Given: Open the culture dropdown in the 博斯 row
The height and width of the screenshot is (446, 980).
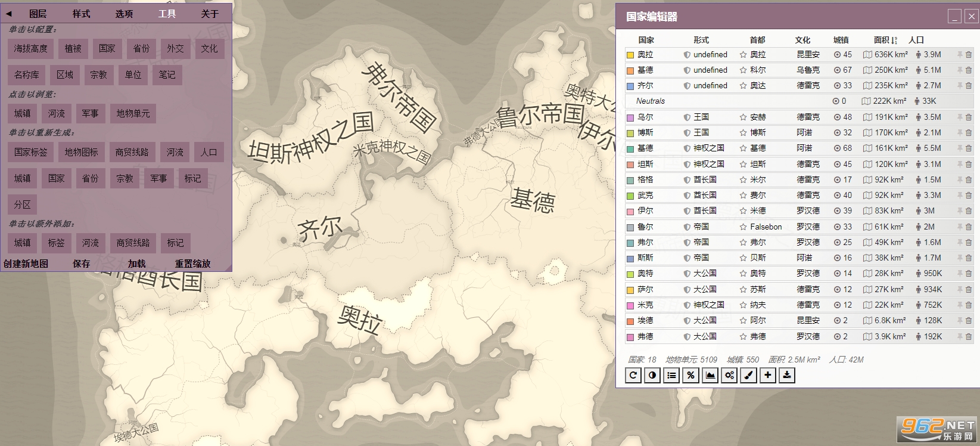Looking at the screenshot, I should tap(805, 133).
